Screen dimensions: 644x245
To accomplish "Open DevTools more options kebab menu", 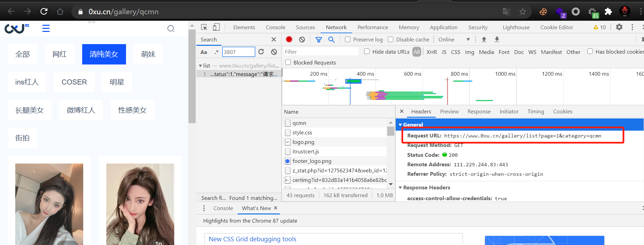I will point(632,27).
